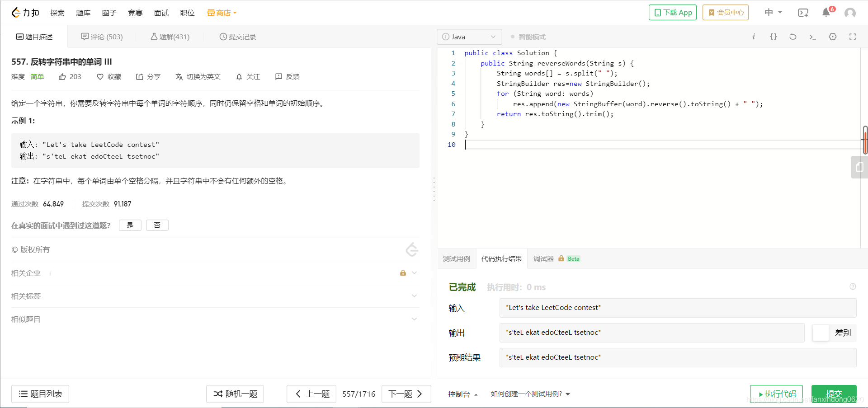The width and height of the screenshot is (868, 408).
Task: Open 如何创建一个测试用例 help dropdown
Action: click(x=530, y=394)
